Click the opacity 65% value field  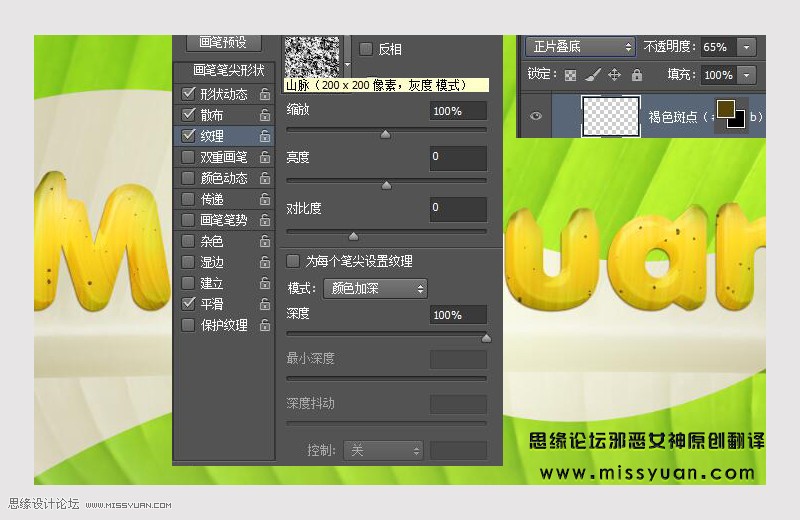pos(718,47)
